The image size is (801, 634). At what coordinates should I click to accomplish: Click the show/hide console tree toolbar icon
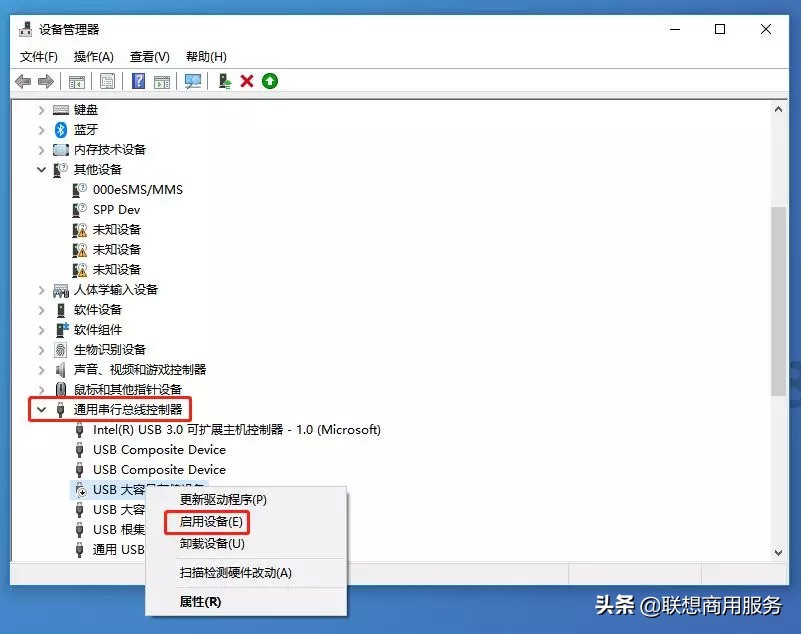(77, 81)
